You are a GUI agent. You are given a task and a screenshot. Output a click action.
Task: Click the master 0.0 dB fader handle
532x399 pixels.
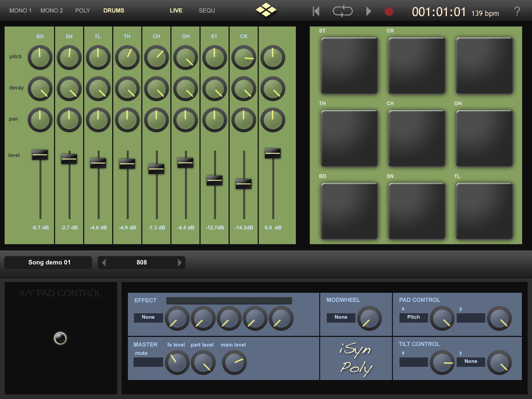point(273,153)
